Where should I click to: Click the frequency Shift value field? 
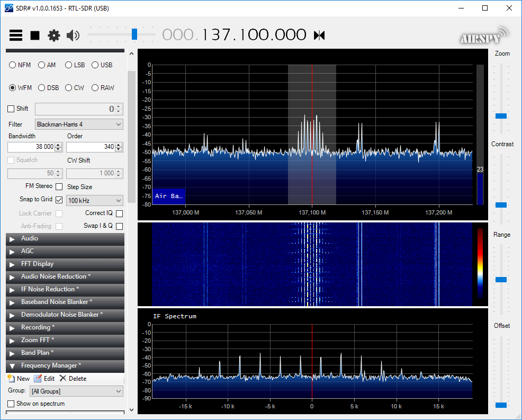coord(75,109)
